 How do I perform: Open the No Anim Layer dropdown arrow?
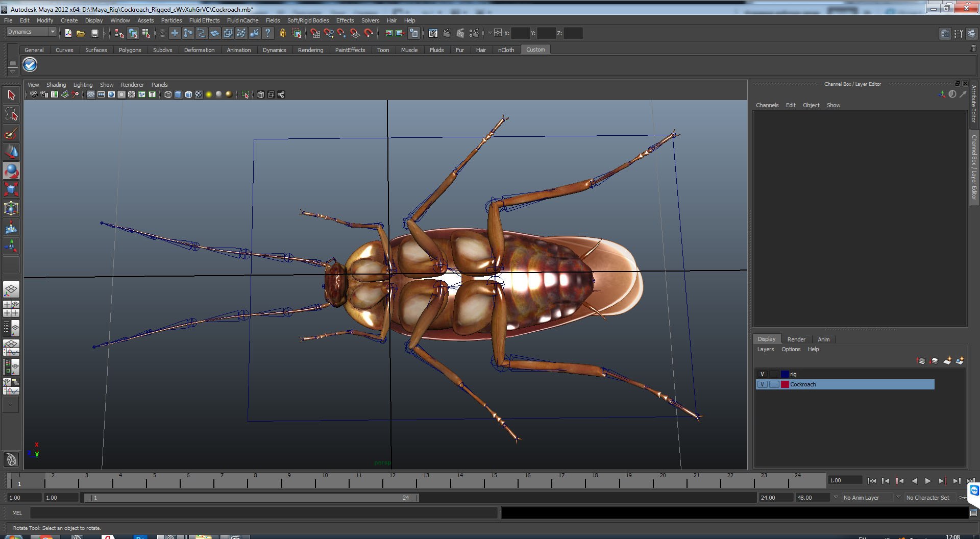click(x=836, y=497)
